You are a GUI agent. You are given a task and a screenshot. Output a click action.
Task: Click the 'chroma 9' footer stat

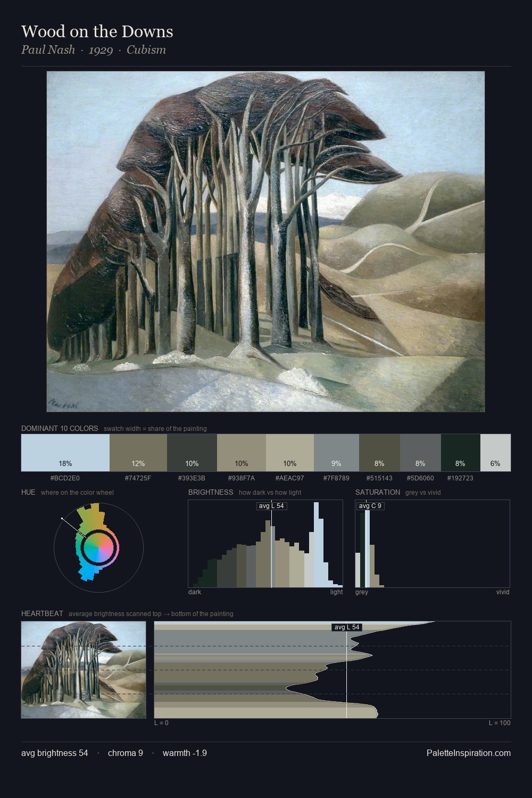pos(126,753)
